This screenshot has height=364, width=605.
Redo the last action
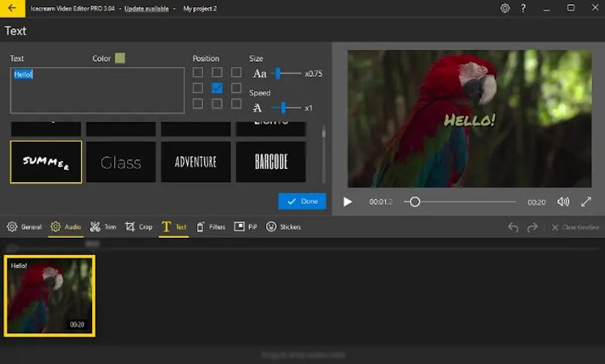532,227
